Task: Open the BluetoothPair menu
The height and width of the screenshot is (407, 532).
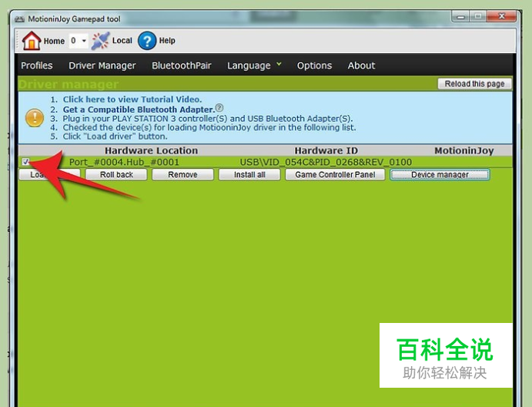Action: (182, 66)
